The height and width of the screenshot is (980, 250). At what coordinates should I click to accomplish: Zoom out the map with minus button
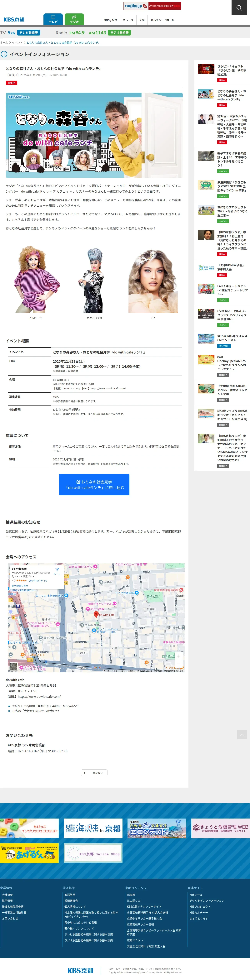click(x=179, y=664)
